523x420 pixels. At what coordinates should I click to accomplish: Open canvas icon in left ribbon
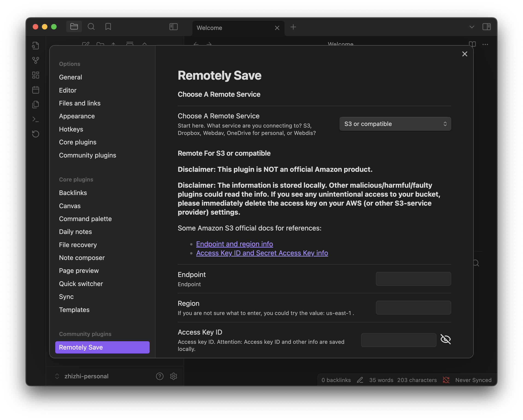click(36, 75)
